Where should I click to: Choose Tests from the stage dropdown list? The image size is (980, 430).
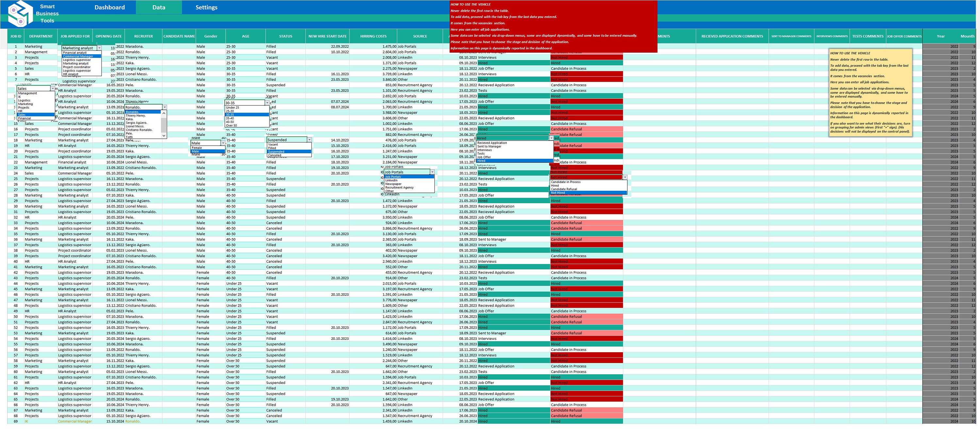[x=481, y=154]
